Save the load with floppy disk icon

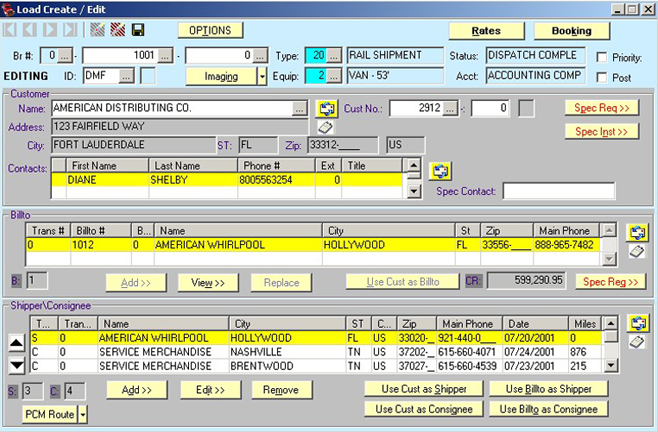138,30
